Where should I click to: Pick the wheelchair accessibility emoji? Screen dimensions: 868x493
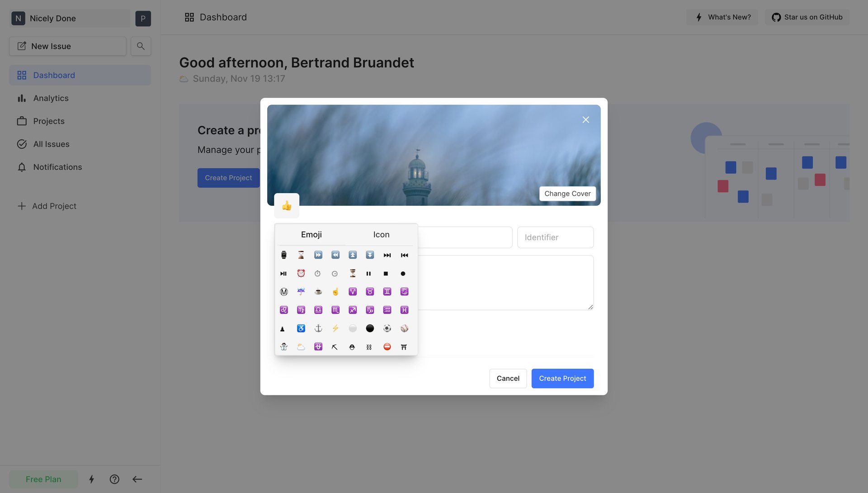coord(301,328)
